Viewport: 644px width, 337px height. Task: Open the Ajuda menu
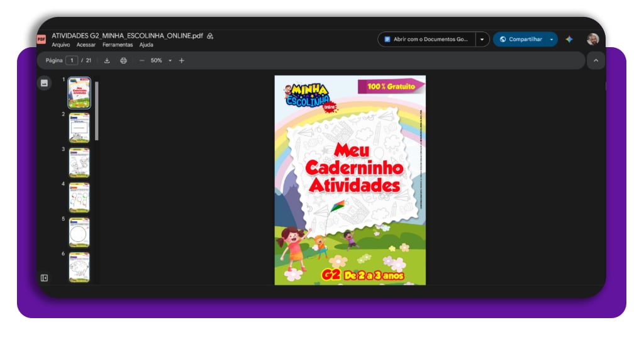pos(146,45)
